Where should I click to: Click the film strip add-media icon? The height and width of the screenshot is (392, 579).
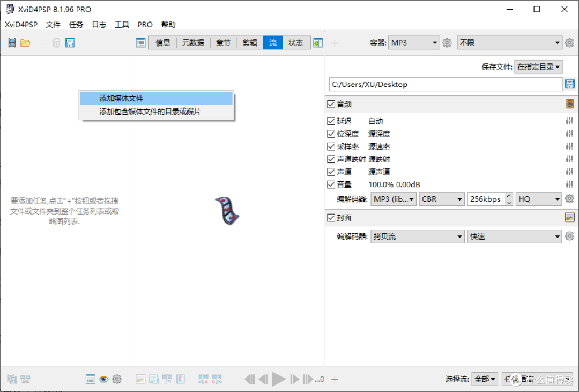click(x=12, y=43)
